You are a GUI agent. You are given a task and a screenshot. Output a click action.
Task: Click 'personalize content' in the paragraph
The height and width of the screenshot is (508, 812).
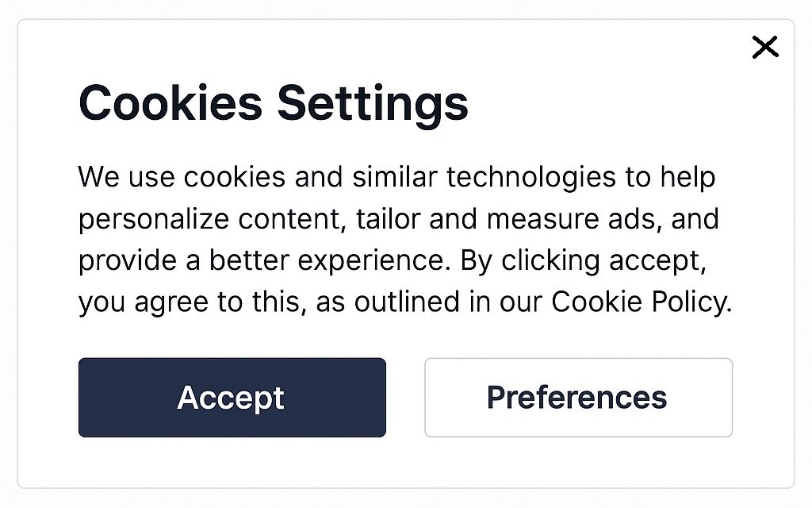click(x=209, y=220)
